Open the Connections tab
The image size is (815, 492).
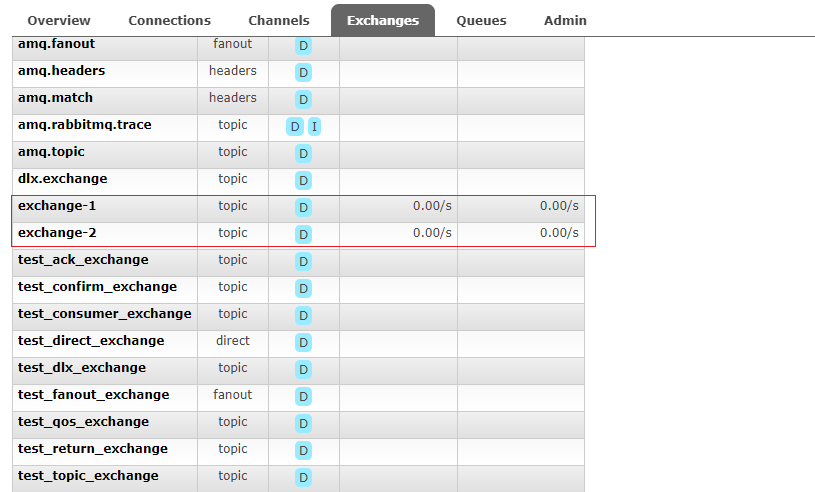point(169,20)
